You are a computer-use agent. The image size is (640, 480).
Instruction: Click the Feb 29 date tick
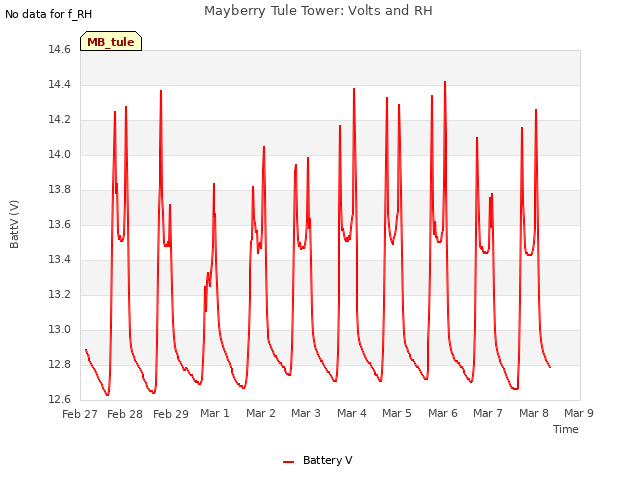click(x=171, y=414)
